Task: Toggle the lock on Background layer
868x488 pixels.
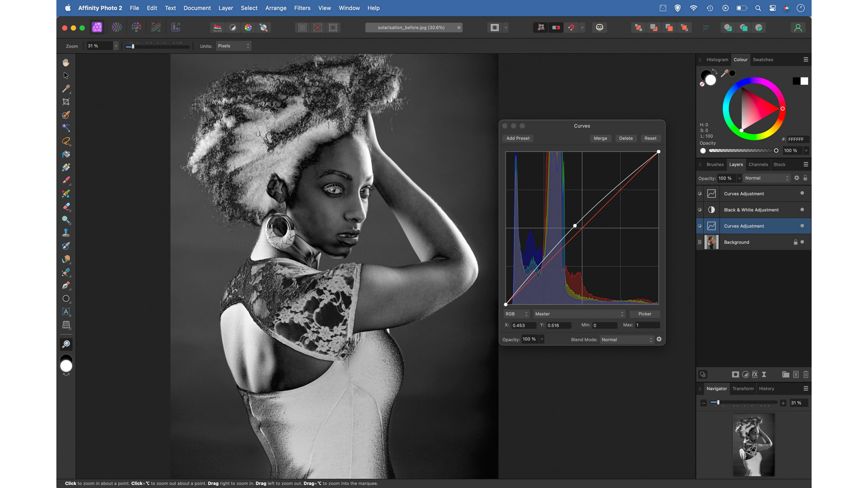Action: click(796, 242)
